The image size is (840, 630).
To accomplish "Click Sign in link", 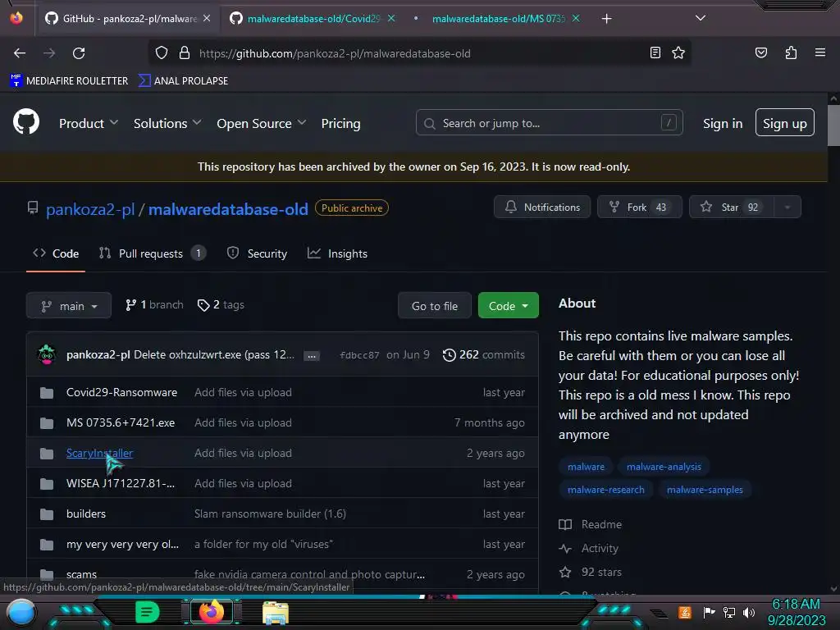I will 723,123.
